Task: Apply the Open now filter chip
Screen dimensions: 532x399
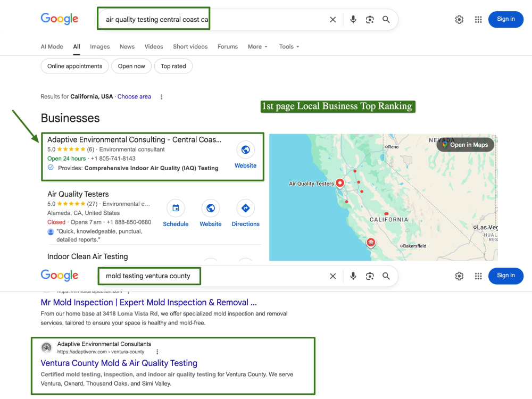Action: (131, 66)
